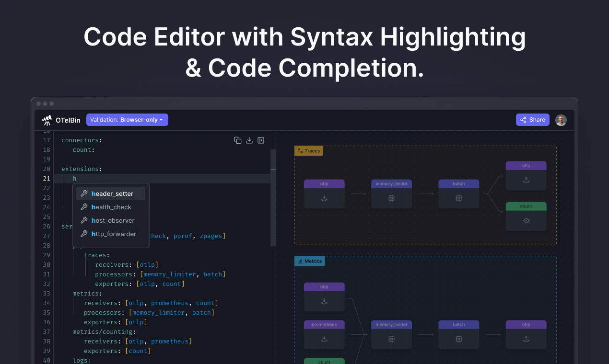Screen dimensions: 609x364
Task: Click the chip icon in Traces memory_limiter node
Action: pos(391,198)
